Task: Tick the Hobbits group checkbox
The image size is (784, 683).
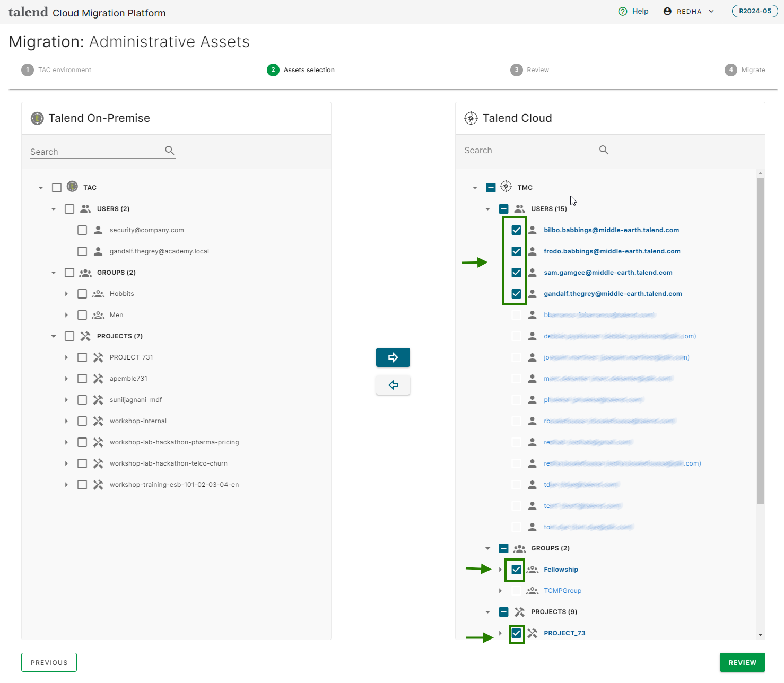Action: (82, 294)
